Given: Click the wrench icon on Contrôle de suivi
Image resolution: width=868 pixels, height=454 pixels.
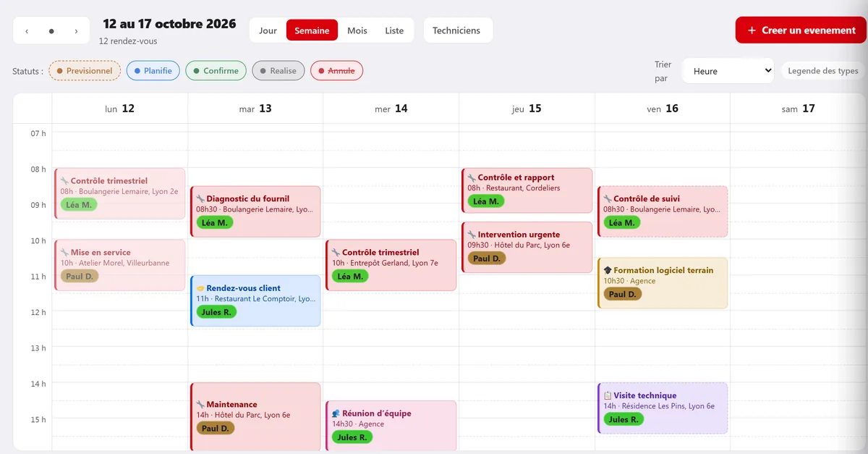Looking at the screenshot, I should 608,198.
